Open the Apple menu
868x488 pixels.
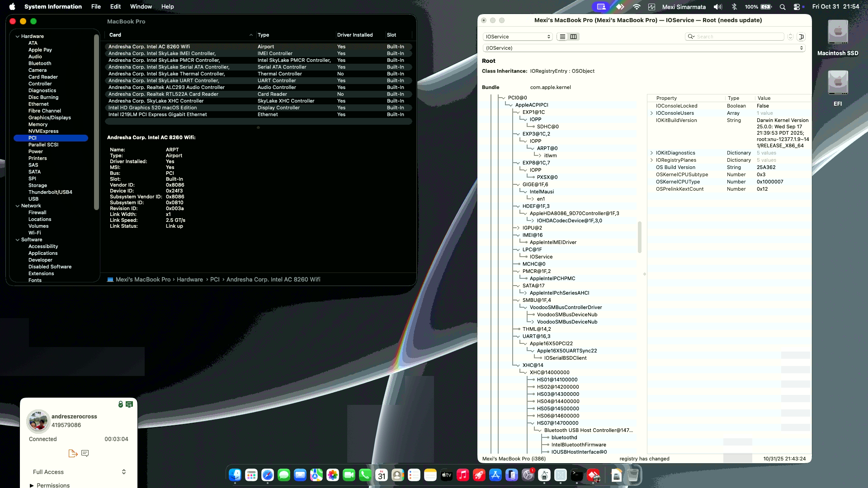click(12, 7)
